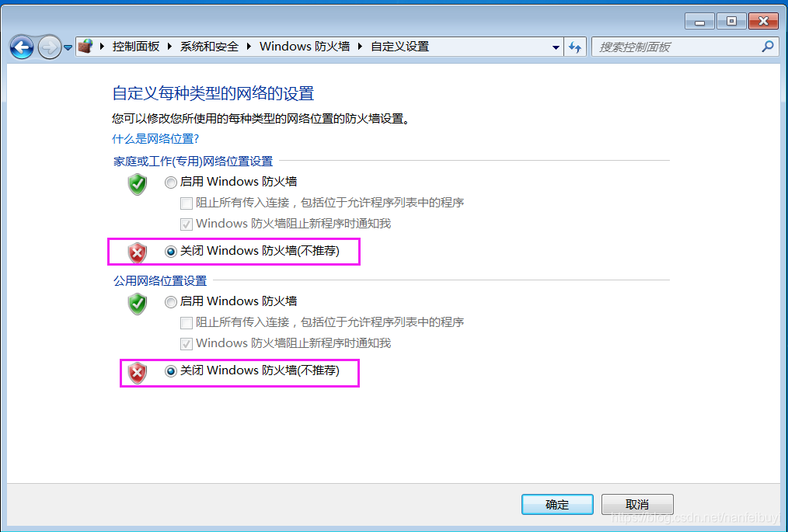Click the search magnifier icon
Viewport: 788px width, 532px height.
point(767,47)
